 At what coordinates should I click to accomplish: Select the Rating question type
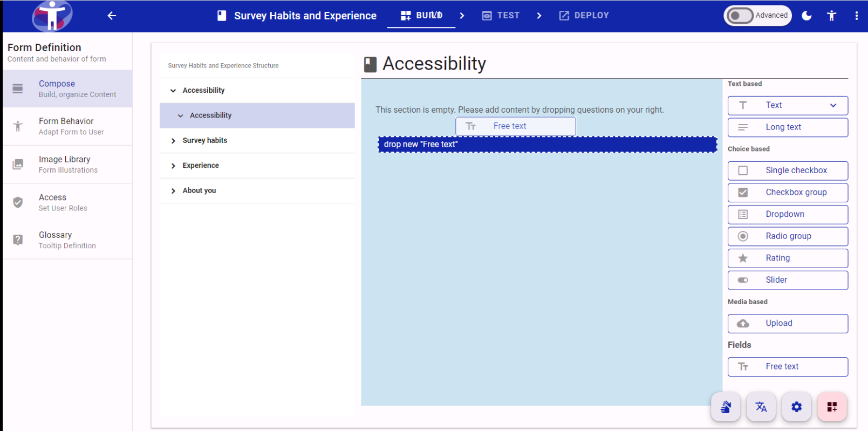click(788, 258)
